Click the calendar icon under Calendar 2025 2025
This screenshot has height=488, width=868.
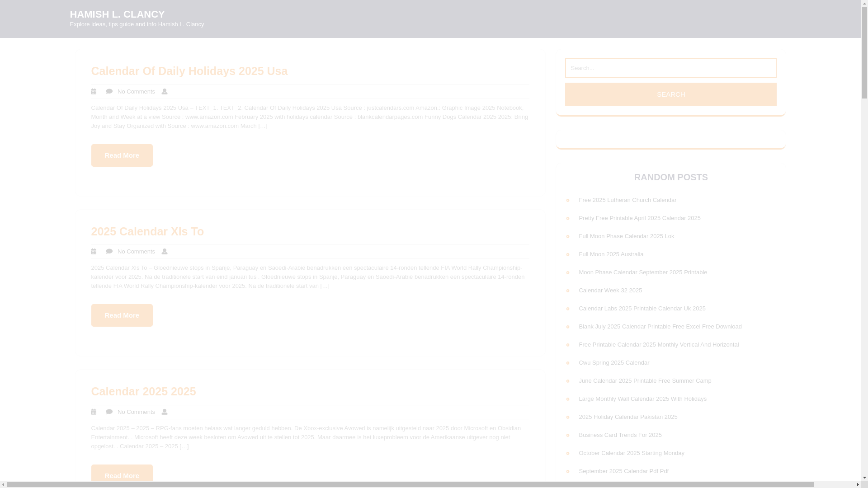pyautogui.click(x=94, y=412)
